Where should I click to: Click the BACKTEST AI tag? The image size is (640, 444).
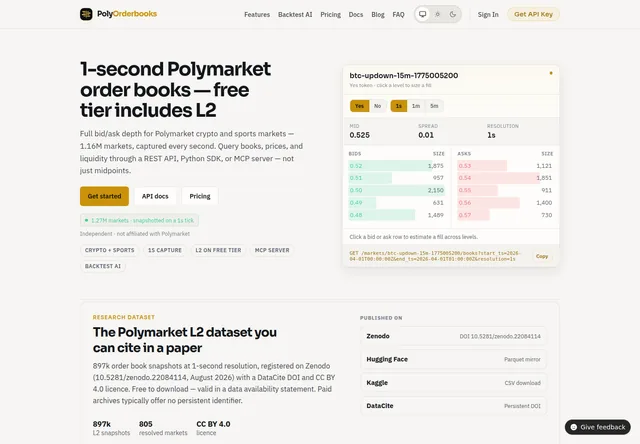[x=103, y=266]
